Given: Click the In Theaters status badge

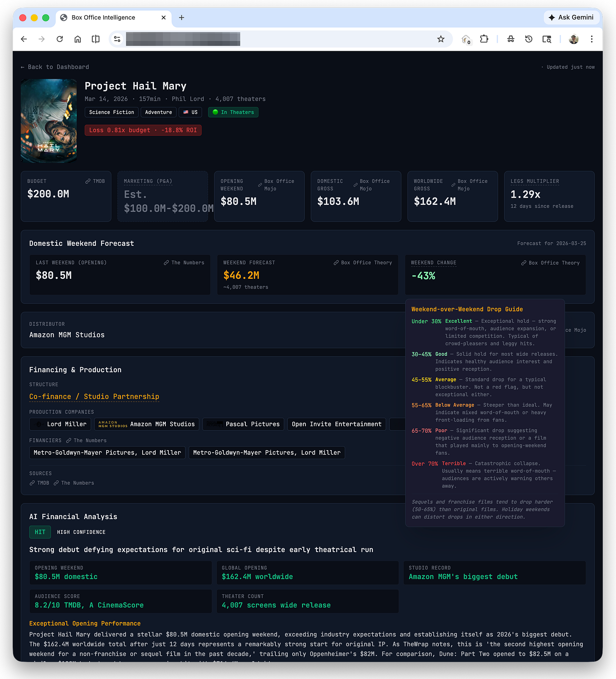Looking at the screenshot, I should coord(233,112).
